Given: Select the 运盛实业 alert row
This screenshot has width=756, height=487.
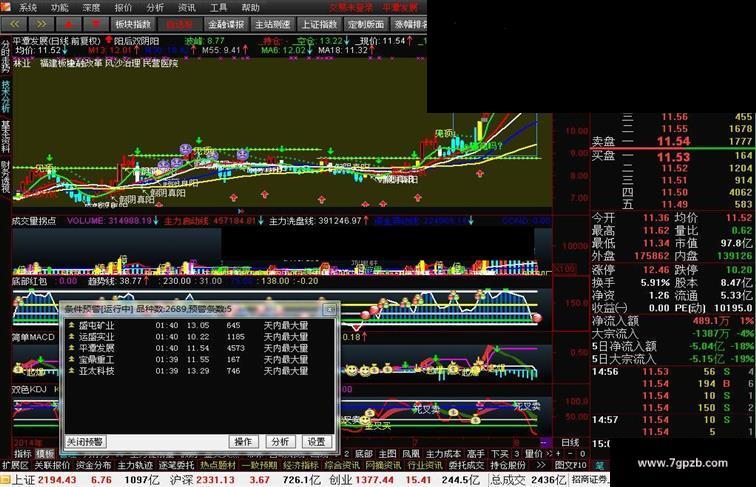Looking at the screenshot, I should click(199, 337).
